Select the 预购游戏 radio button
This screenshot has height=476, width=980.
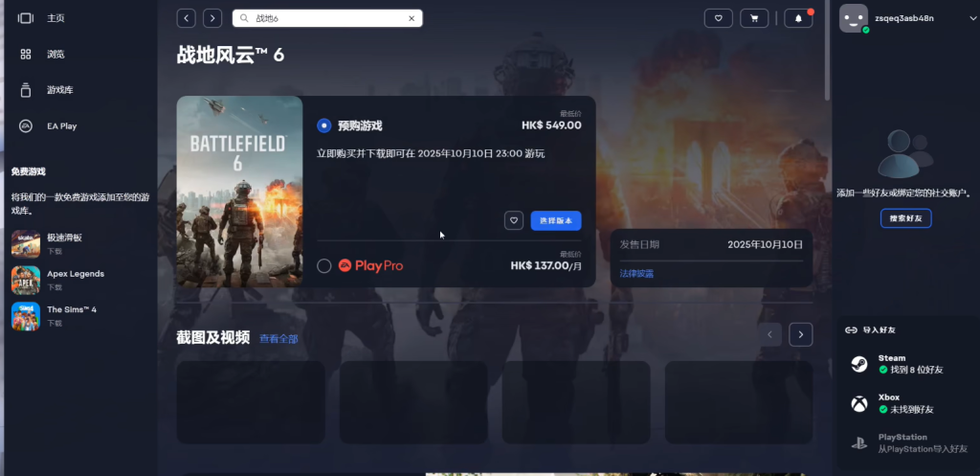coord(324,125)
